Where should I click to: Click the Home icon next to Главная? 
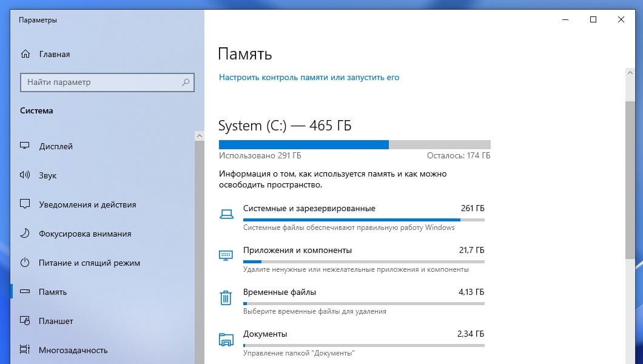pyautogui.click(x=25, y=54)
